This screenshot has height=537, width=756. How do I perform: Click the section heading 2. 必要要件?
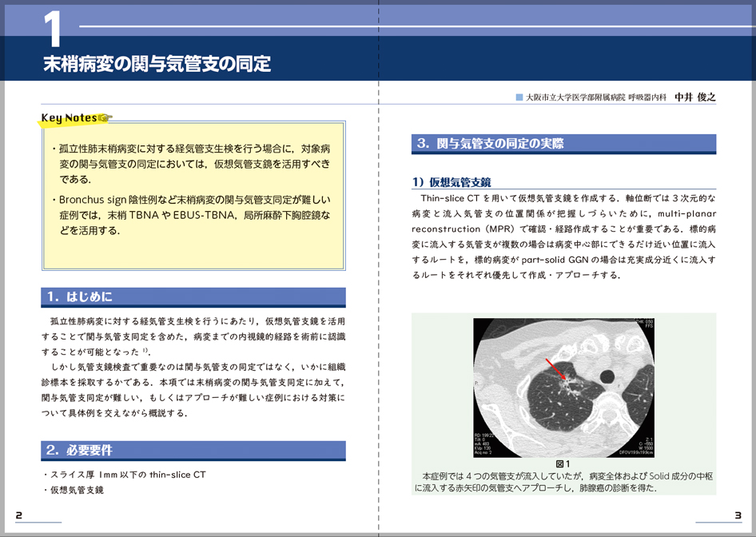pyautogui.click(x=193, y=450)
